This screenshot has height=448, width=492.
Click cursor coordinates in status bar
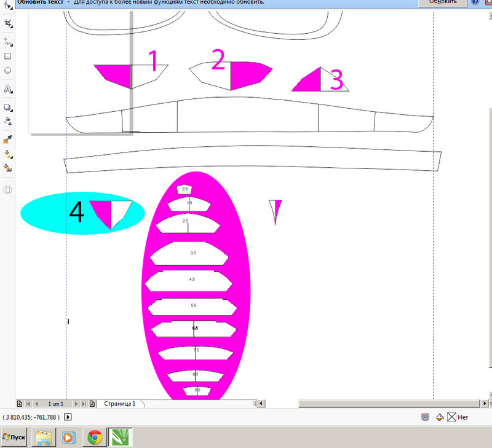pos(31,417)
